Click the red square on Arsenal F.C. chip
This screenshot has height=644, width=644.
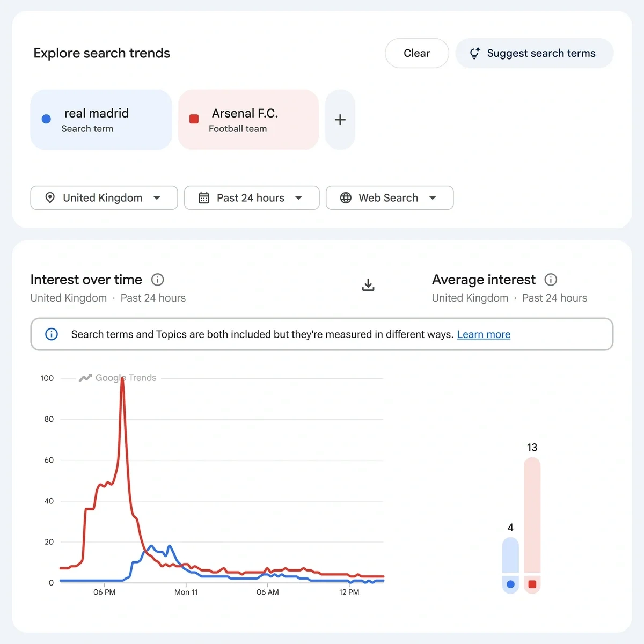(194, 119)
